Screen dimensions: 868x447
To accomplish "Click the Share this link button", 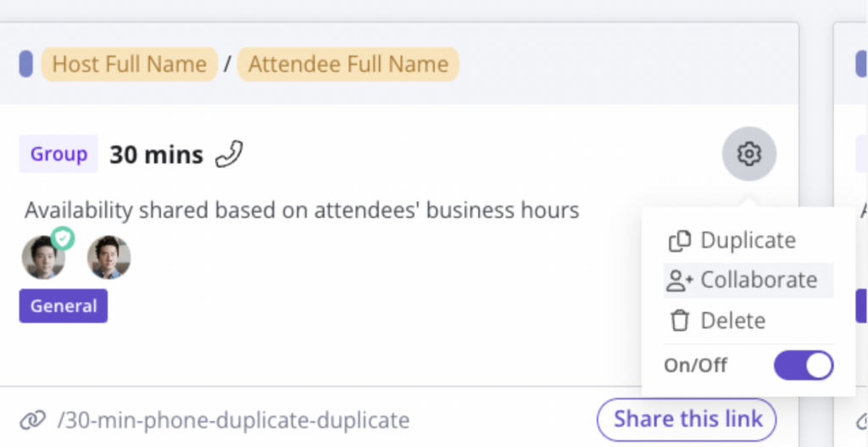I will pyautogui.click(x=687, y=419).
